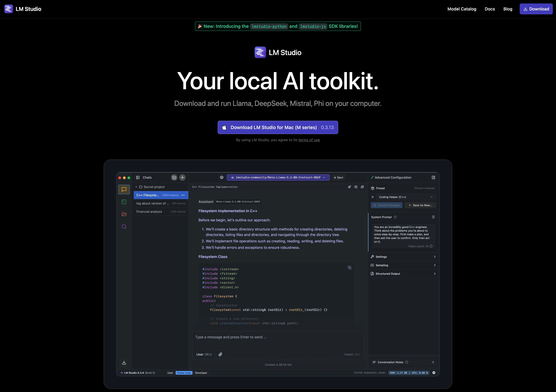556x392 pixels.
Task: Open the Coding Helper (C++) preset dropdown
Action: [406, 197]
